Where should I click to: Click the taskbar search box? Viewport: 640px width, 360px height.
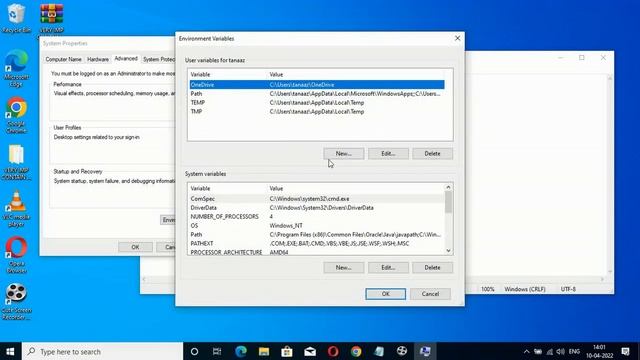pos(102,351)
